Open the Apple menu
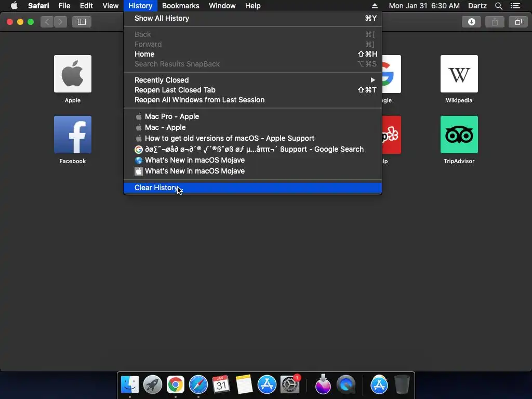532x399 pixels. pyautogui.click(x=14, y=6)
